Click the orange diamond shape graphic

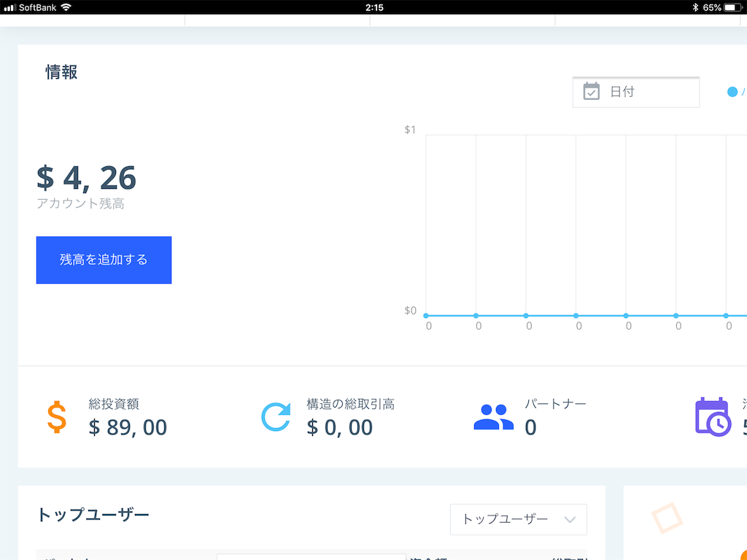point(667,518)
